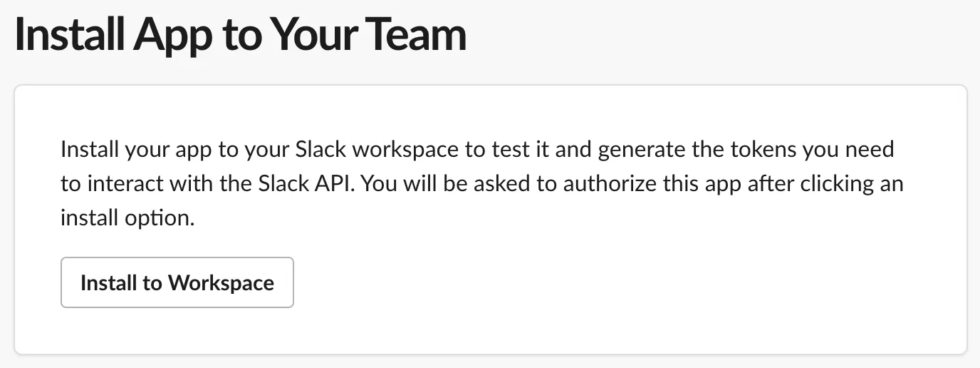Click the Install App to Your Team heading
Screen dimensions: 980x368
[x=240, y=34]
